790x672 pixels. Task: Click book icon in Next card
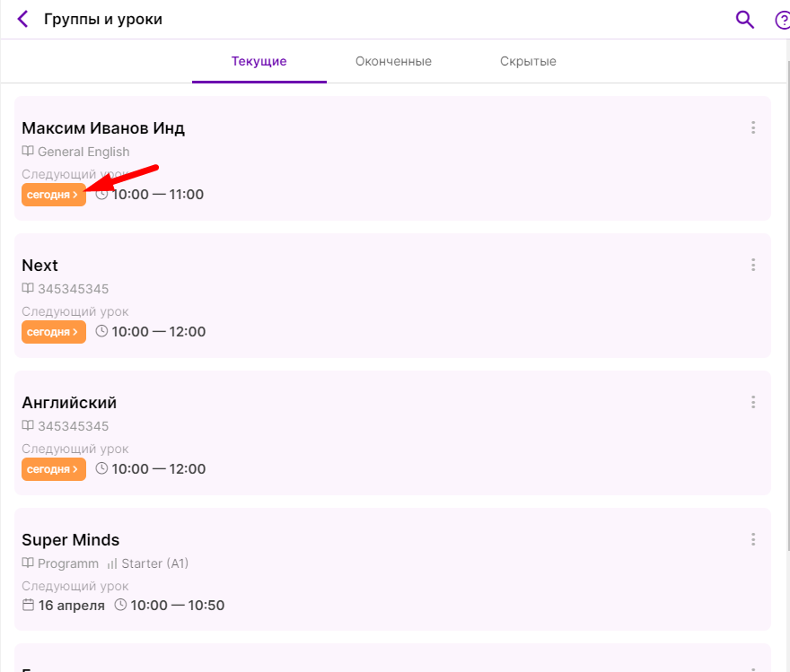point(28,288)
